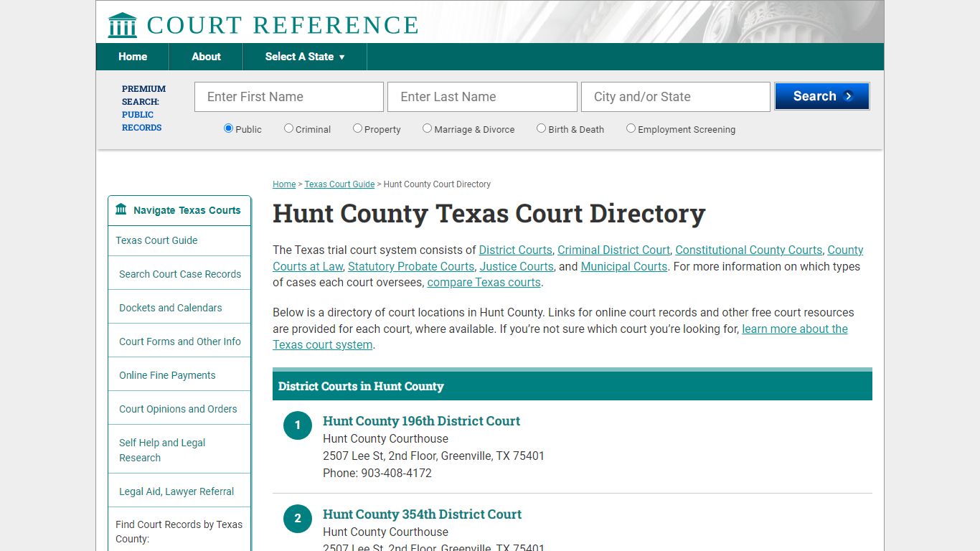
Task: Open Search Court Case Records sidebar item
Action: [x=179, y=274]
